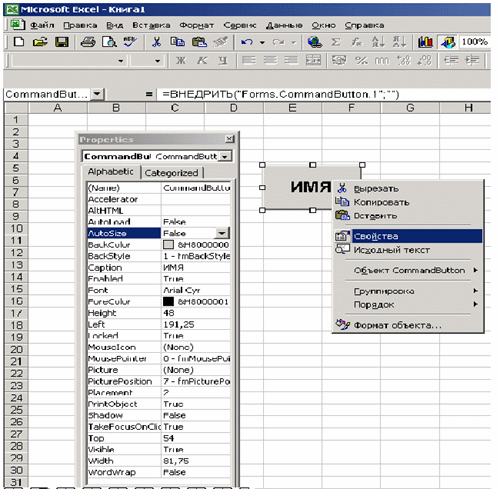Expand the Группировка submenu

pyautogui.click(x=409, y=291)
